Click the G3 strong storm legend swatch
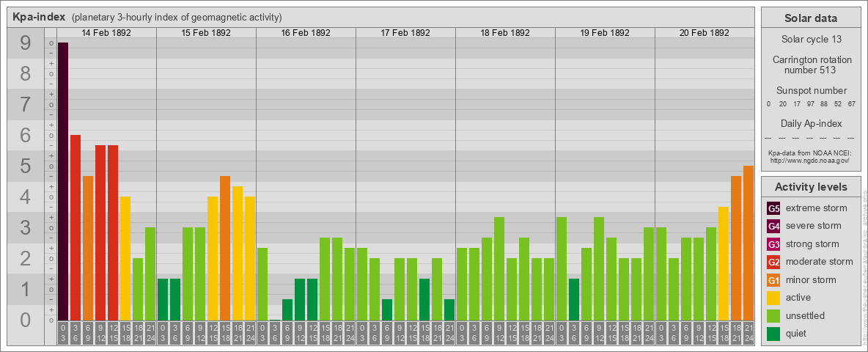The width and height of the screenshot is (868, 352). pos(773,244)
